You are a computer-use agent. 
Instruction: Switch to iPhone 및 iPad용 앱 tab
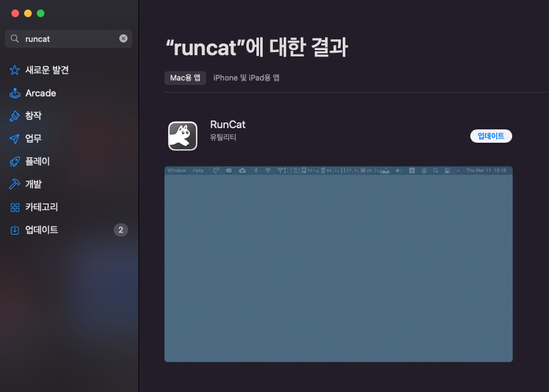click(x=246, y=77)
